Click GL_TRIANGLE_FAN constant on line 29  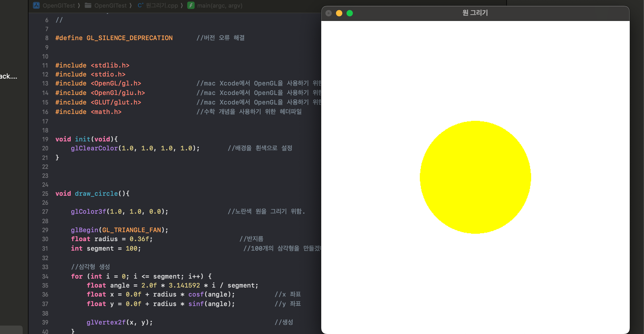pos(131,230)
